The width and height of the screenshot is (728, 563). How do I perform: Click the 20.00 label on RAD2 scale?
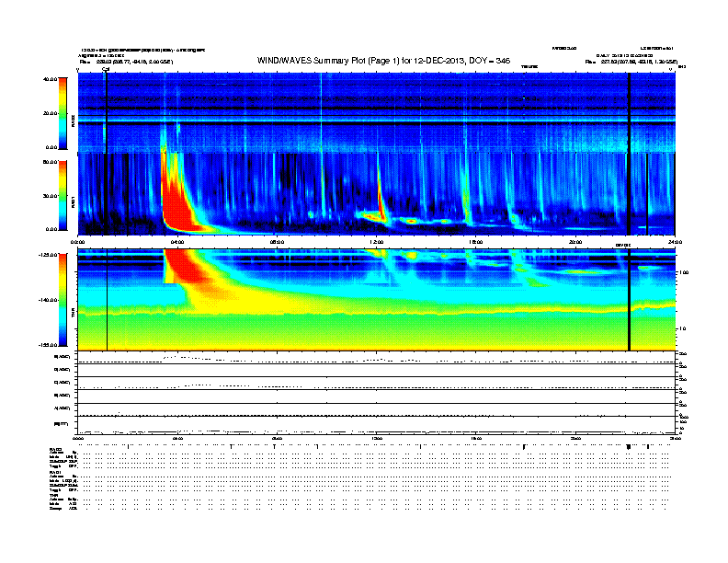pyautogui.click(x=50, y=113)
